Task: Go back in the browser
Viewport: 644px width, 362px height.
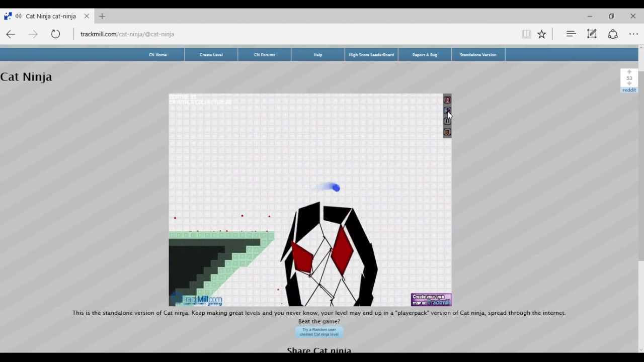Action: click(11, 34)
